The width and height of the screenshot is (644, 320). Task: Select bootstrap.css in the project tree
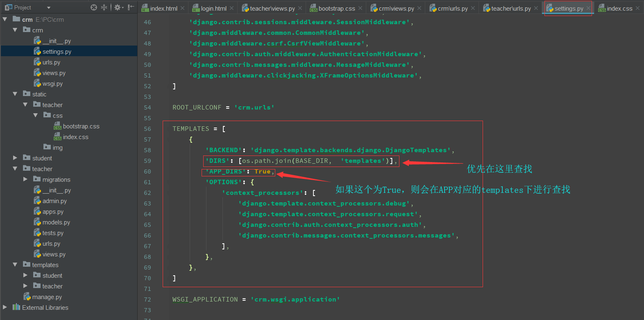pos(81,126)
